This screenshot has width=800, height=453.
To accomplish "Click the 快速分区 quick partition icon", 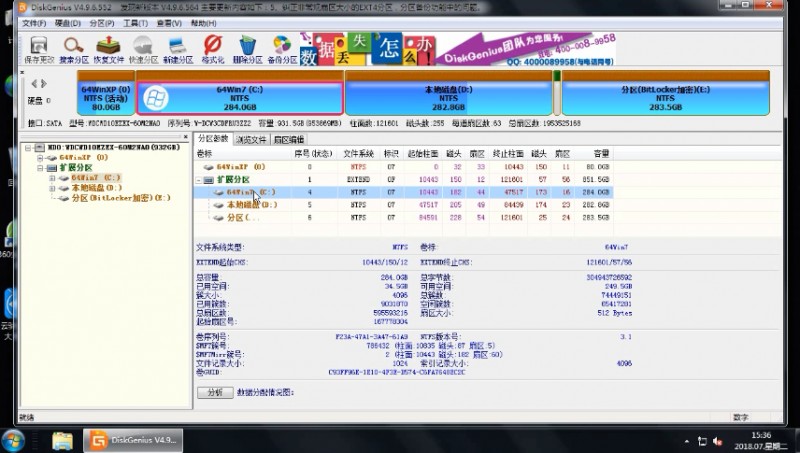I will click(143, 50).
